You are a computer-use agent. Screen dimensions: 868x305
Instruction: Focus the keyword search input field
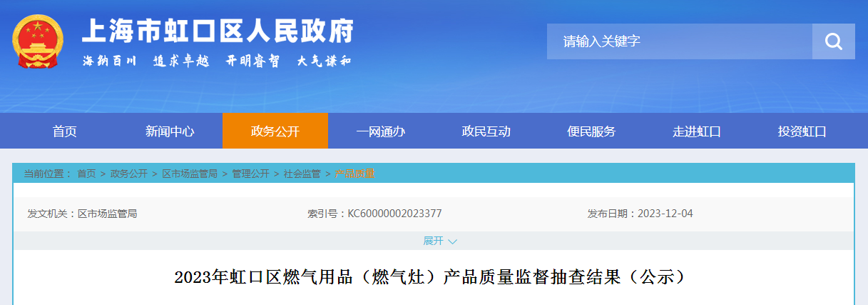(x=680, y=41)
